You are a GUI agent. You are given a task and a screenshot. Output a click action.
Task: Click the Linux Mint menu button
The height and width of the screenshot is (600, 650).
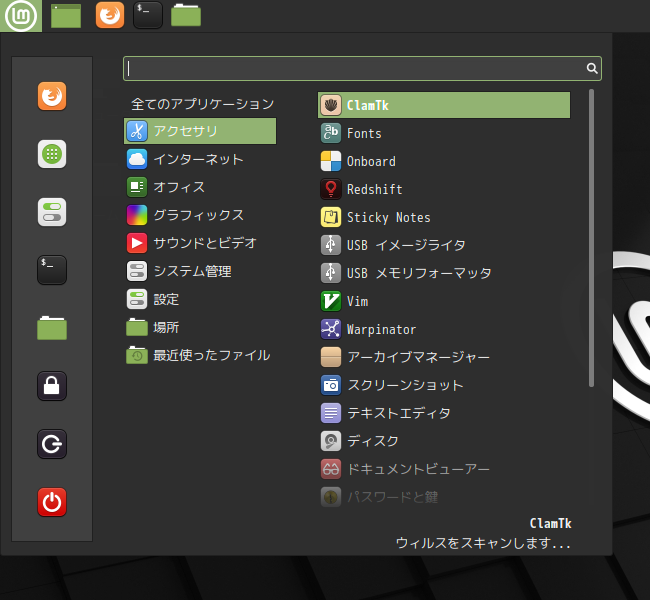tap(21, 16)
